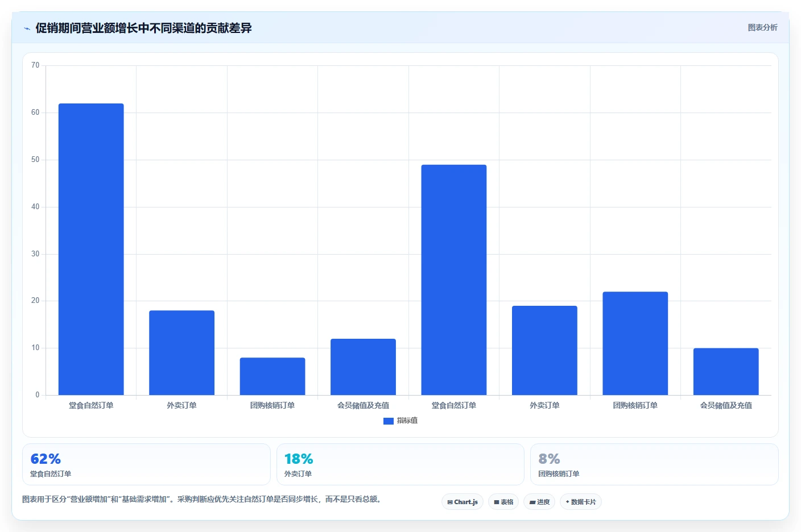Open the 8% 团购核销订单 data card
This screenshot has width=801, height=532.
[654, 464]
